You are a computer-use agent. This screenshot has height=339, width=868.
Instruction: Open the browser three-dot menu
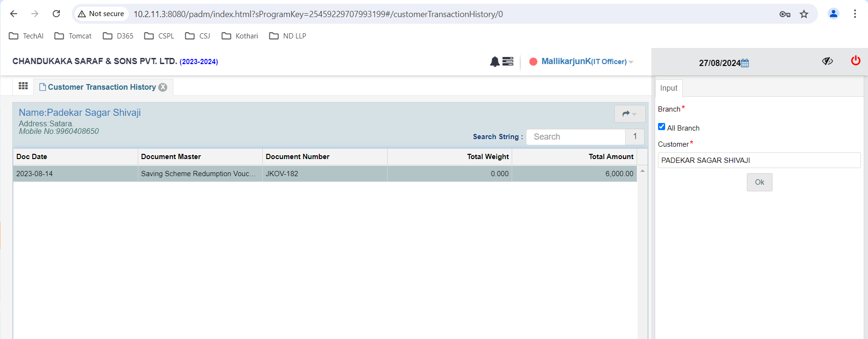click(x=855, y=14)
